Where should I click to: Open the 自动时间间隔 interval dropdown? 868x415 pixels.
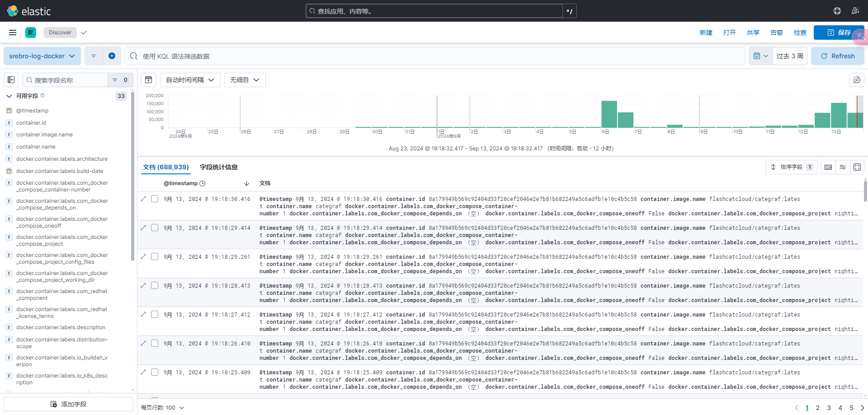[189, 79]
